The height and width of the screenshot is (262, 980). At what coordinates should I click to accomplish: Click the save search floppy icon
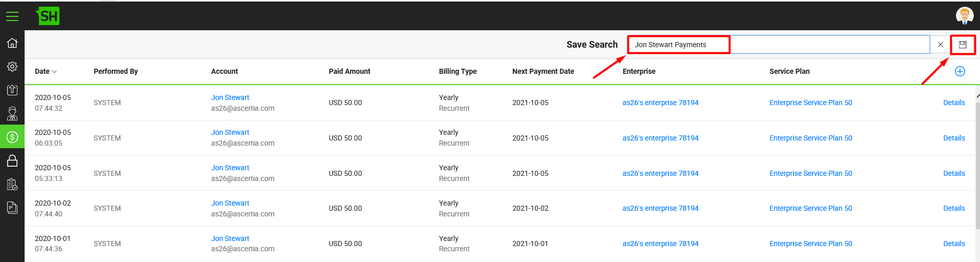click(x=963, y=45)
